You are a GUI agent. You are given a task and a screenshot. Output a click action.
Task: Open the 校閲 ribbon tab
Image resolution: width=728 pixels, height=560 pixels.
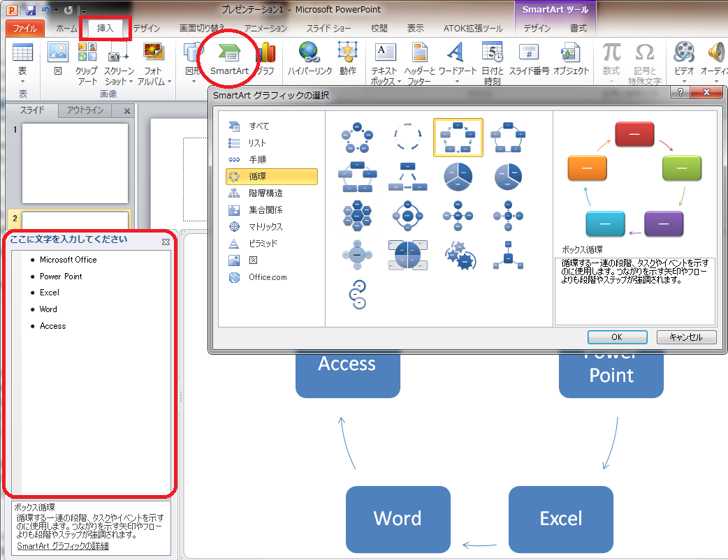point(379,29)
